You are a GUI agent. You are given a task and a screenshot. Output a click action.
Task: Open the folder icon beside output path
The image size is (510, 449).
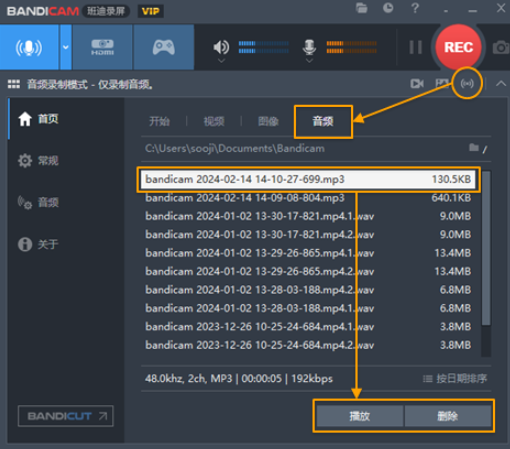coord(474,147)
